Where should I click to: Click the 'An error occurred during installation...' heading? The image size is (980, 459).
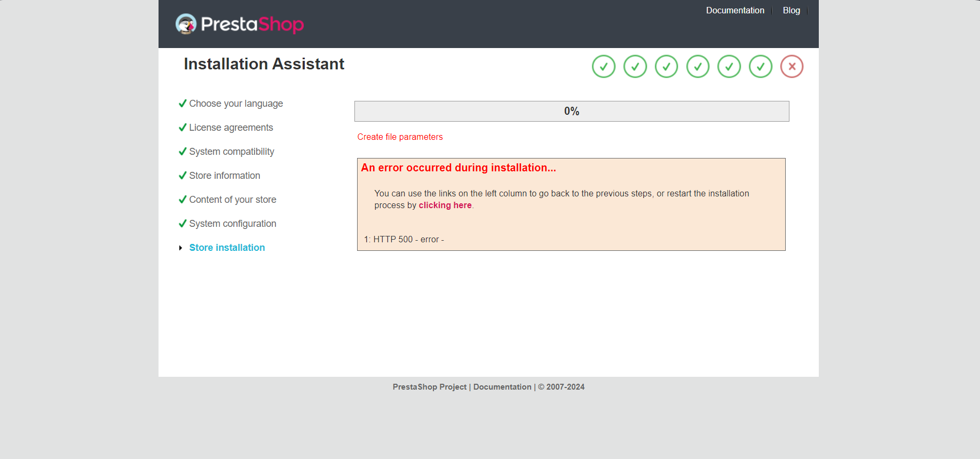[459, 168]
